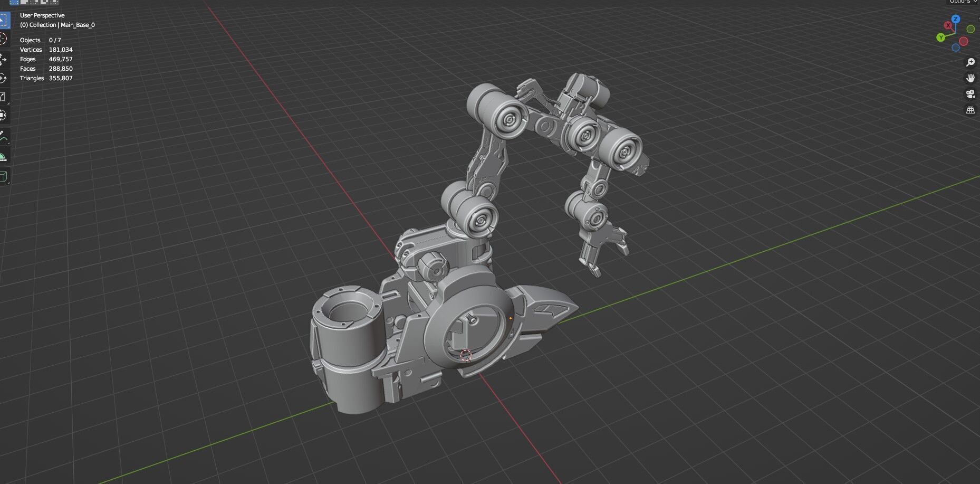The image size is (980, 484).
Task: Click the Edges '469,757' value
Action: point(61,59)
